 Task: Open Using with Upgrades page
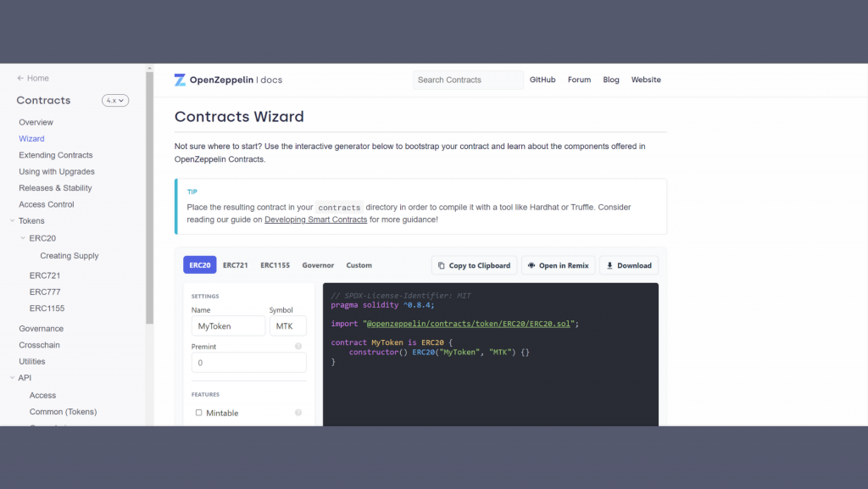coord(57,172)
